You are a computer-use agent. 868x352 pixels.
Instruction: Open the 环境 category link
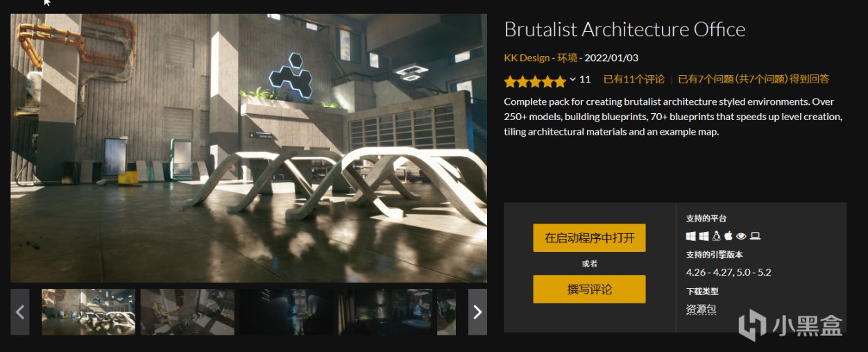coord(567,58)
